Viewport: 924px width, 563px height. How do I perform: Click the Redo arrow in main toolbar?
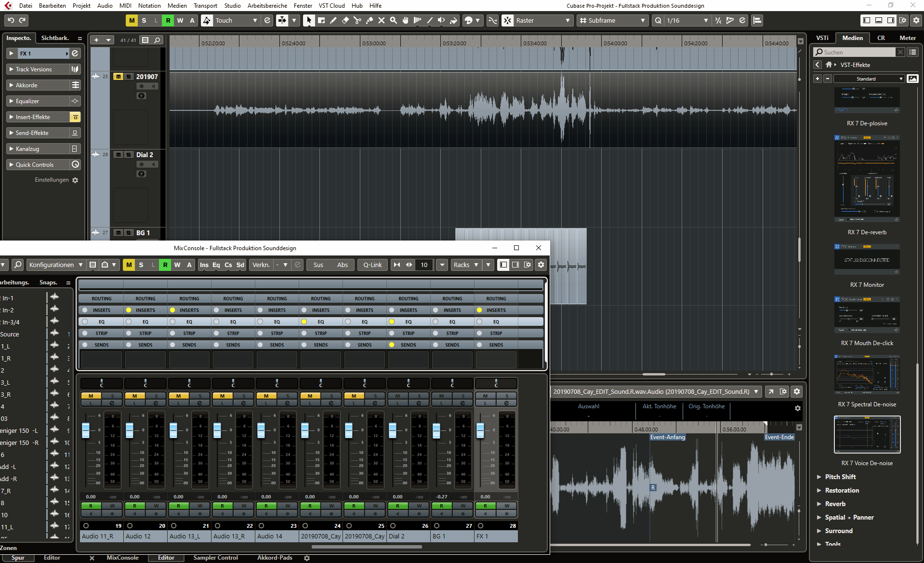pos(22,20)
